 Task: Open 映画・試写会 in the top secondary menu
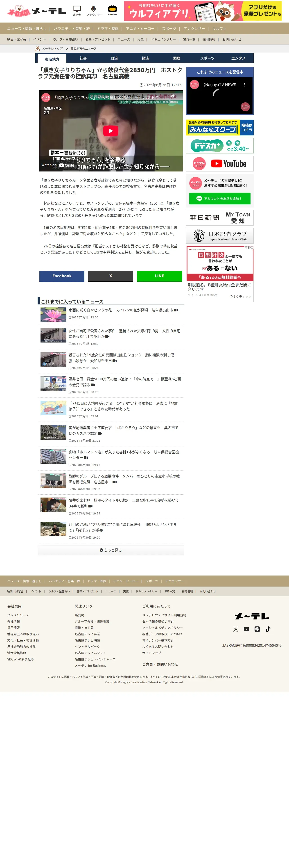(x=16, y=39)
